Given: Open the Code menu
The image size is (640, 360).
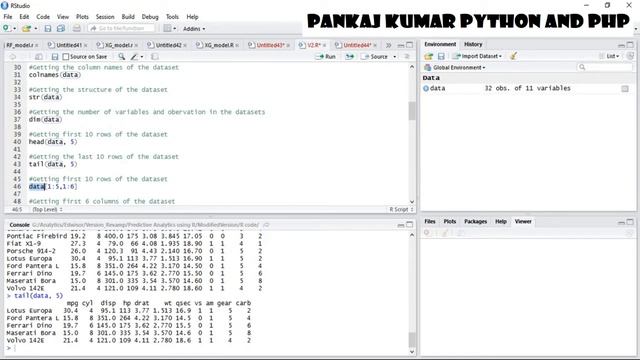Looking at the screenshot, I should click(43, 17).
